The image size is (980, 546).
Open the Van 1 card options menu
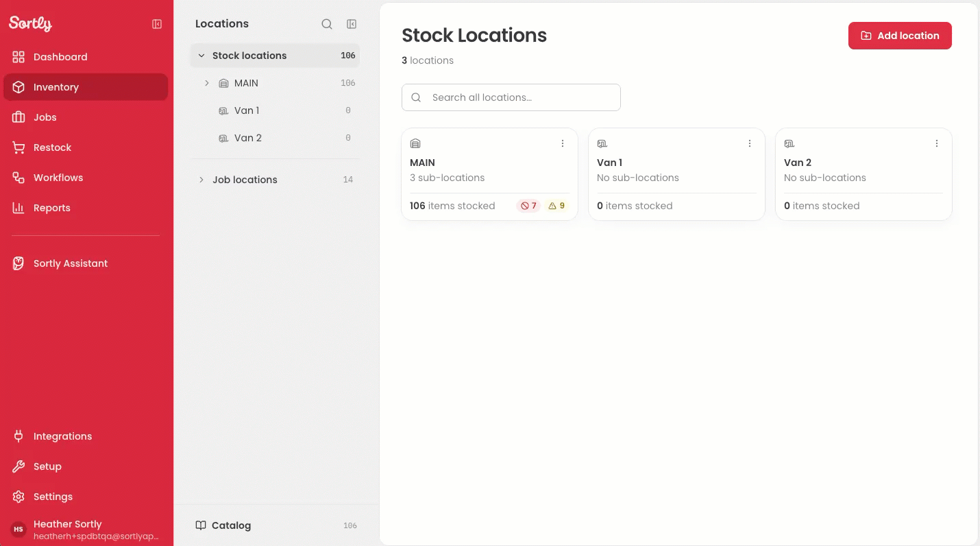[750, 143]
